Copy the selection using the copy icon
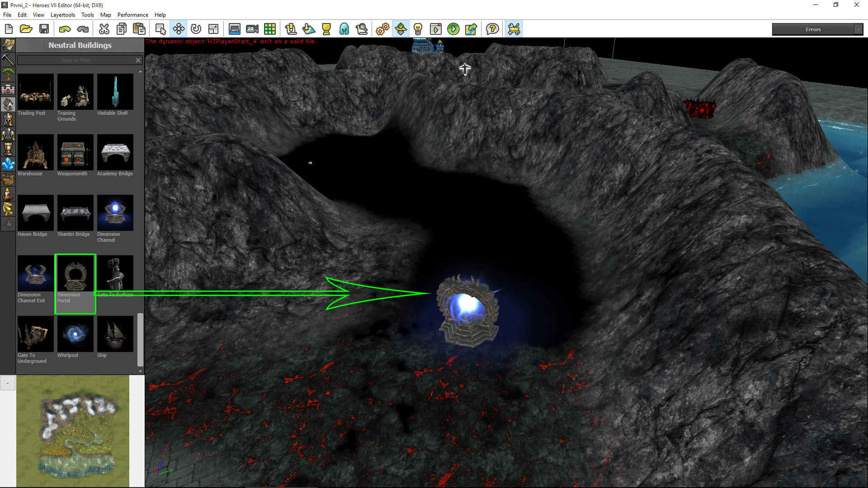 pos(122,29)
